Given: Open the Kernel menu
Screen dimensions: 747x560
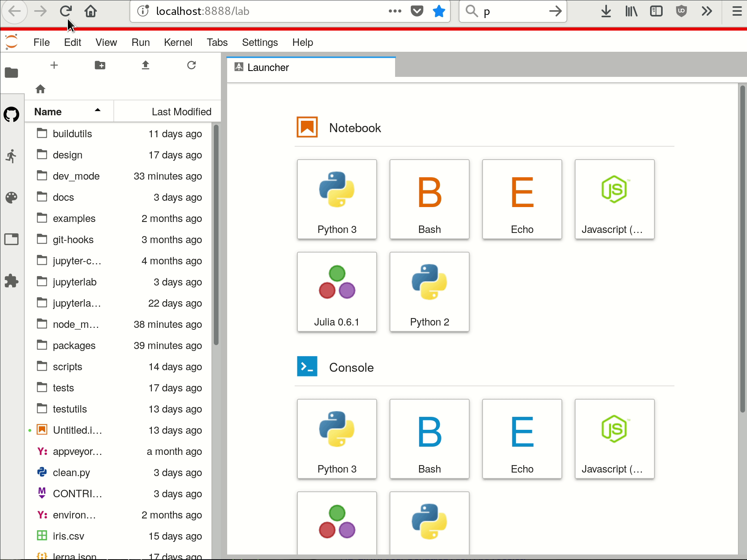Looking at the screenshot, I should click(178, 42).
